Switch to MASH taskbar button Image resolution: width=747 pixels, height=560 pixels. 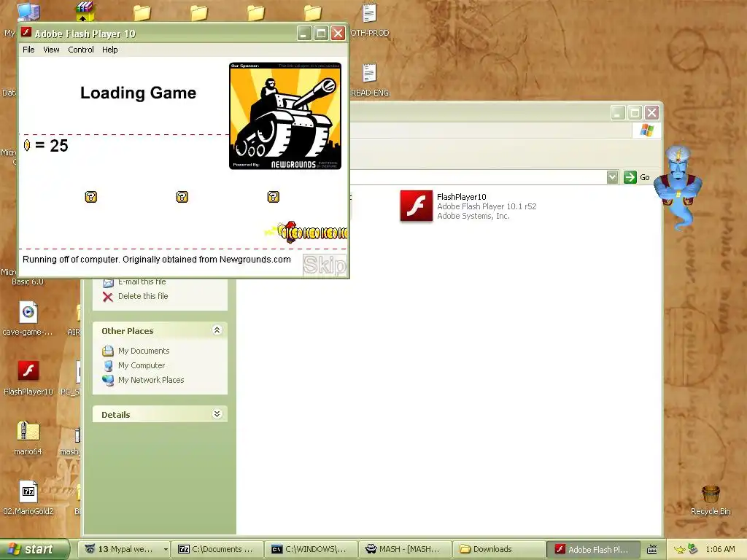coord(404,549)
